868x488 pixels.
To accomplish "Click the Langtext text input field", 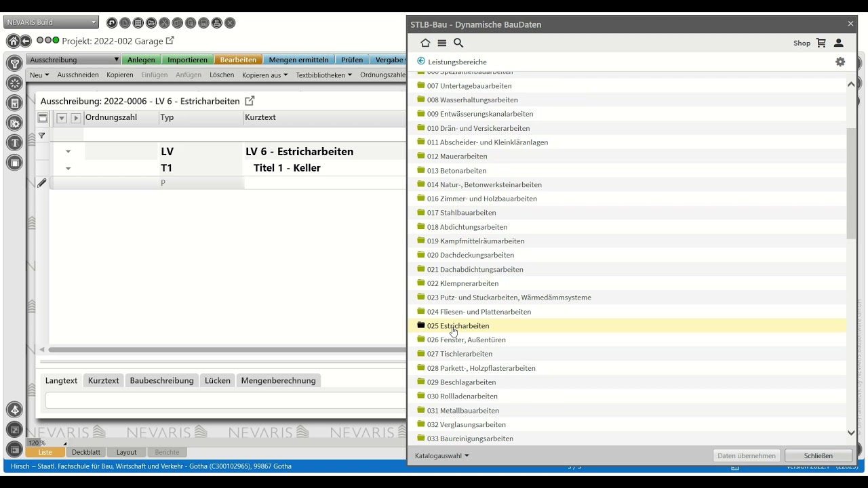I will click(225, 401).
